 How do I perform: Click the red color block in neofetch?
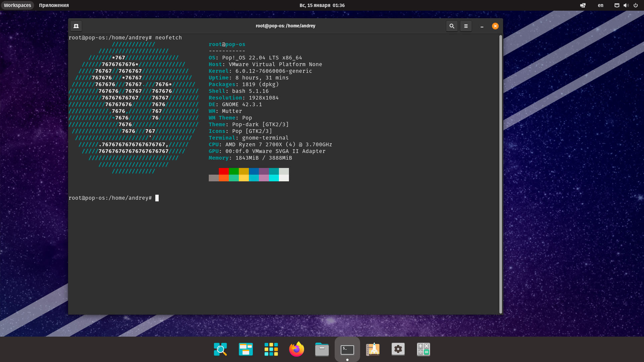(224, 171)
